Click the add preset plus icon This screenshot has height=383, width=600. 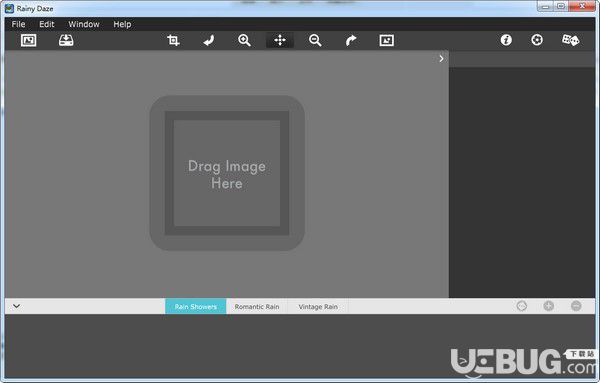coord(549,306)
